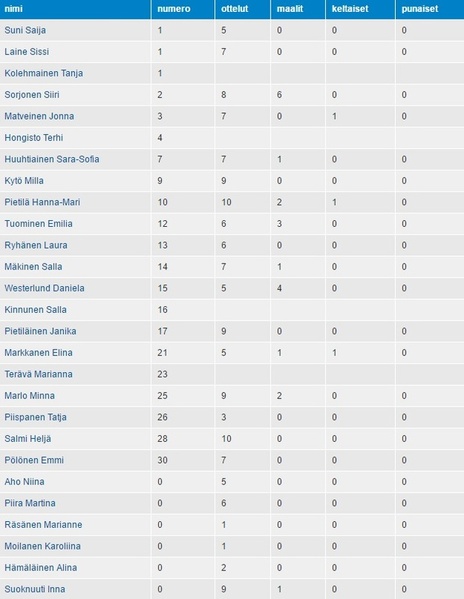Open player Suoknuuti Inna
The width and height of the screenshot is (464, 599).
[x=35, y=589]
